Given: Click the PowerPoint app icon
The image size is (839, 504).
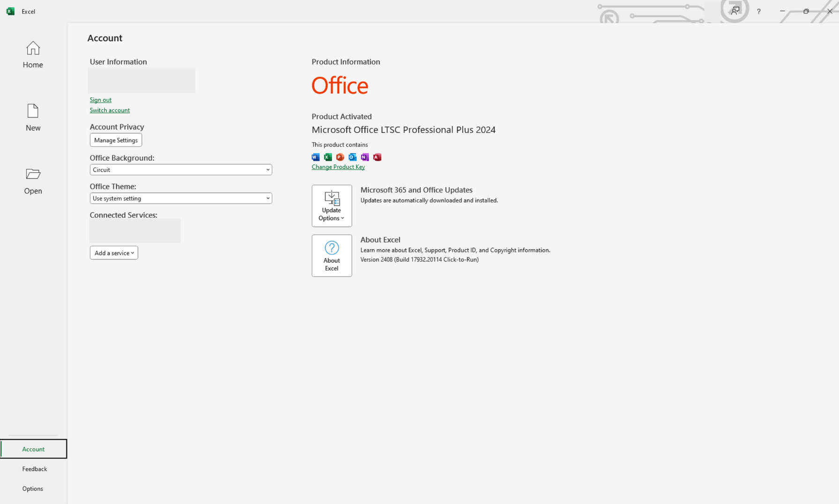Looking at the screenshot, I should [x=340, y=157].
